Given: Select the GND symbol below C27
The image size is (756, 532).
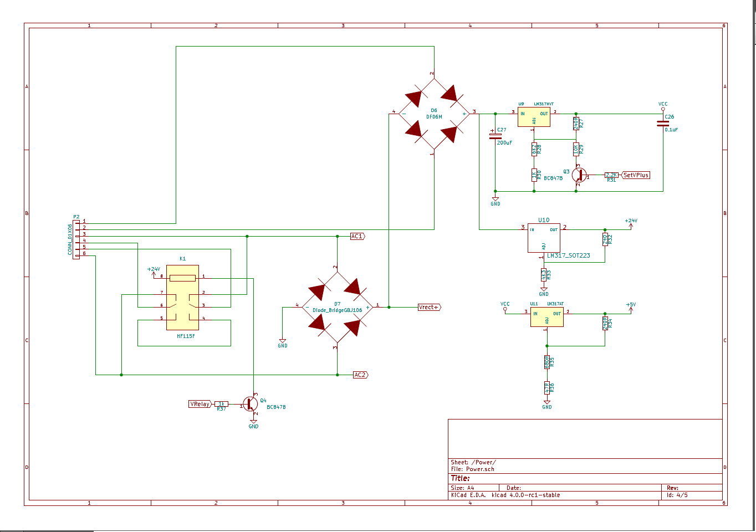Looking at the screenshot, I should [496, 201].
